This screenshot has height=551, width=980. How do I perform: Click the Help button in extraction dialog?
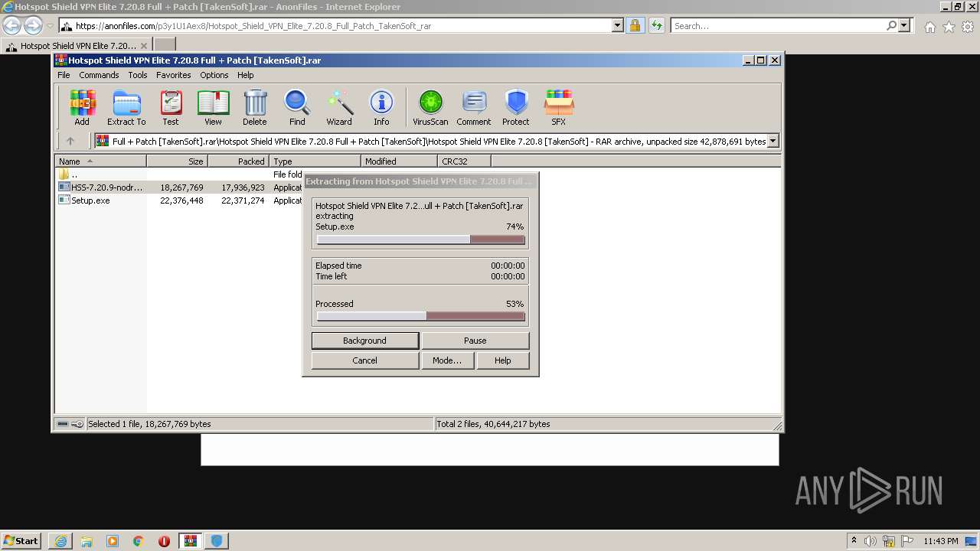click(503, 360)
